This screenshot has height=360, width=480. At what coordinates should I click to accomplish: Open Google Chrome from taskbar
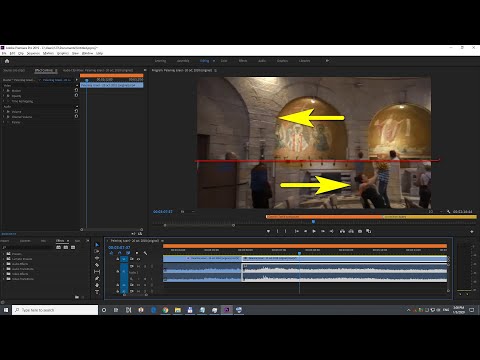click(165, 310)
